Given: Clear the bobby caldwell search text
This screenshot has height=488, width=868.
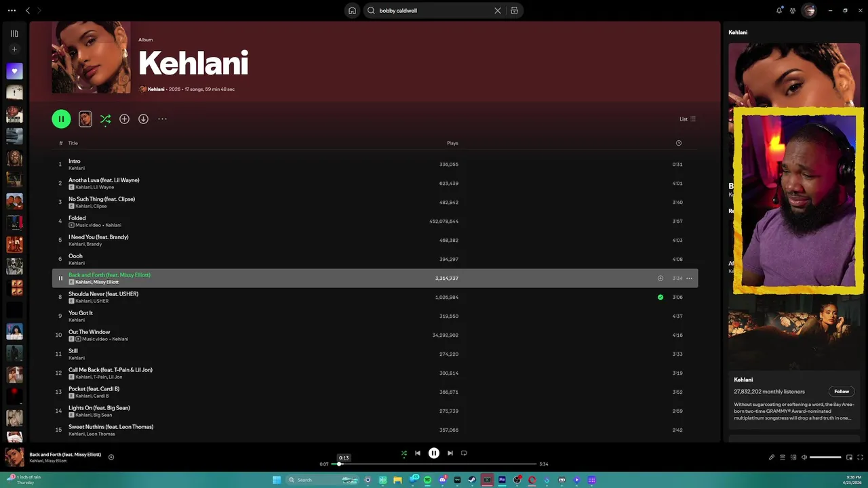Looking at the screenshot, I should point(497,10).
